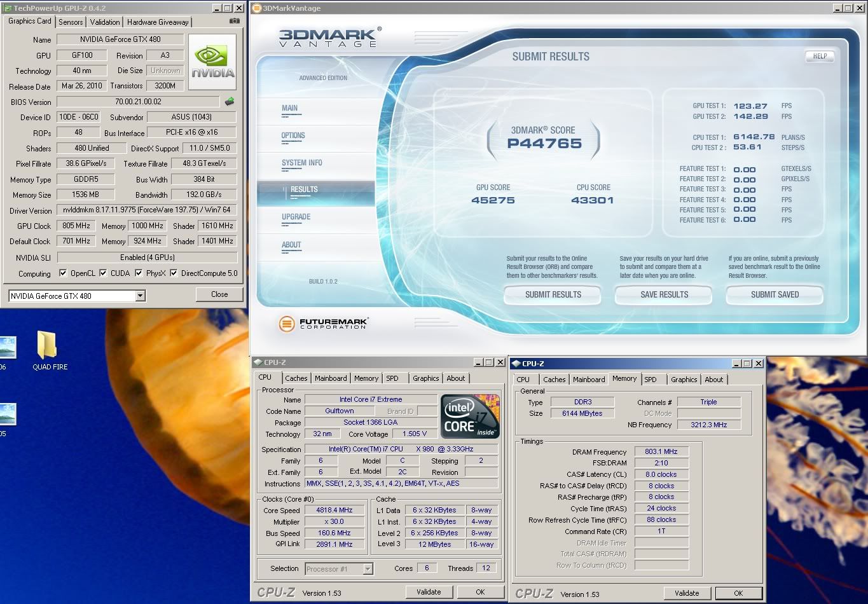Click the BIOS save chip icon in GPU-Z
The width and height of the screenshot is (868, 604).
coord(230,101)
